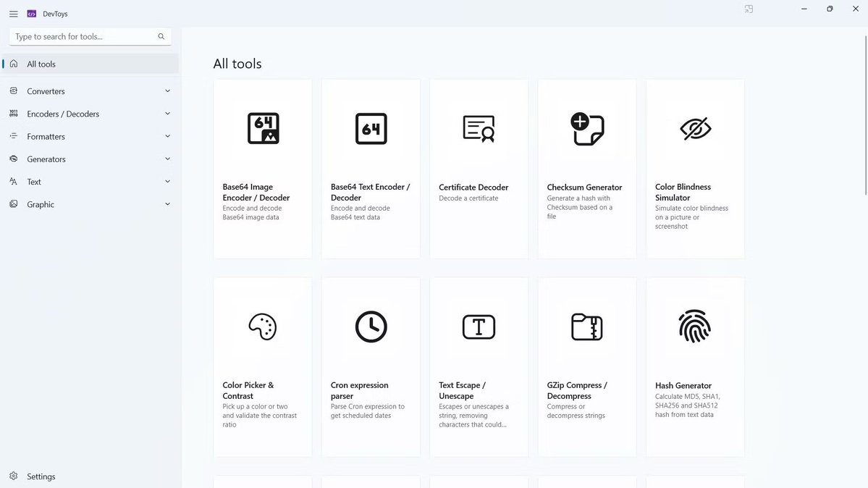Viewport: 868px width, 488px height.
Task: Click the Graphic category sidebar icon
Action: [x=14, y=204]
